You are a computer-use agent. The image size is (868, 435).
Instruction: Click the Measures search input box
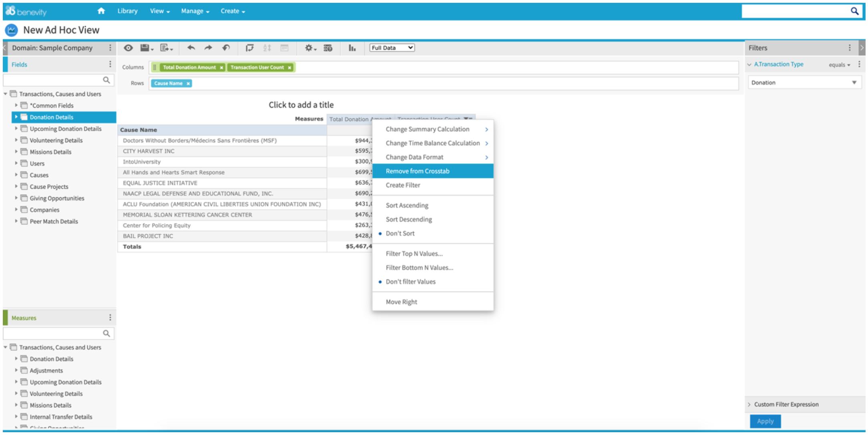(x=58, y=333)
